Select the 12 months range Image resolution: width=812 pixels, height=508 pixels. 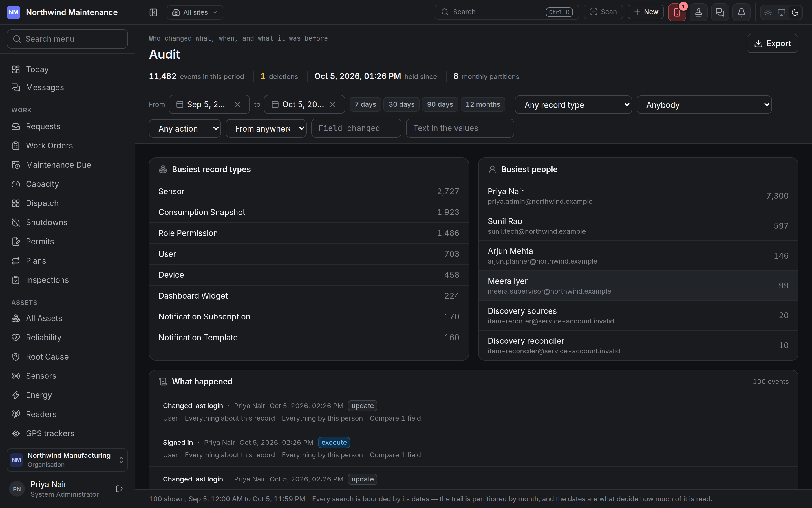tap(483, 104)
